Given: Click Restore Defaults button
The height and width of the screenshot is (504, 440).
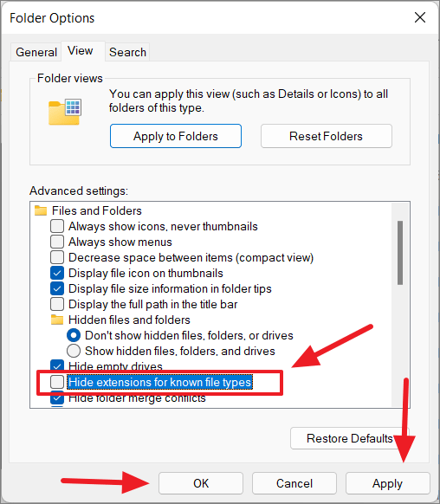Looking at the screenshot, I should click(349, 438).
